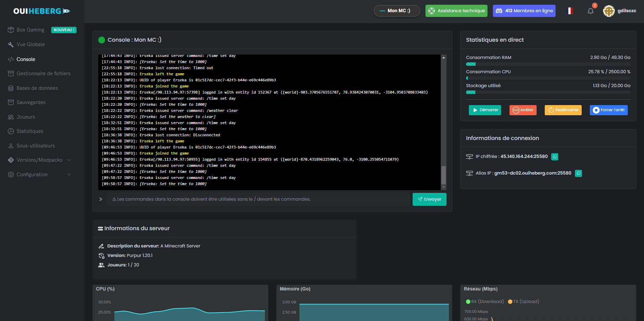This screenshot has height=321, width=644.
Task: Open the Mon MC :) server selector
Action: point(397,11)
